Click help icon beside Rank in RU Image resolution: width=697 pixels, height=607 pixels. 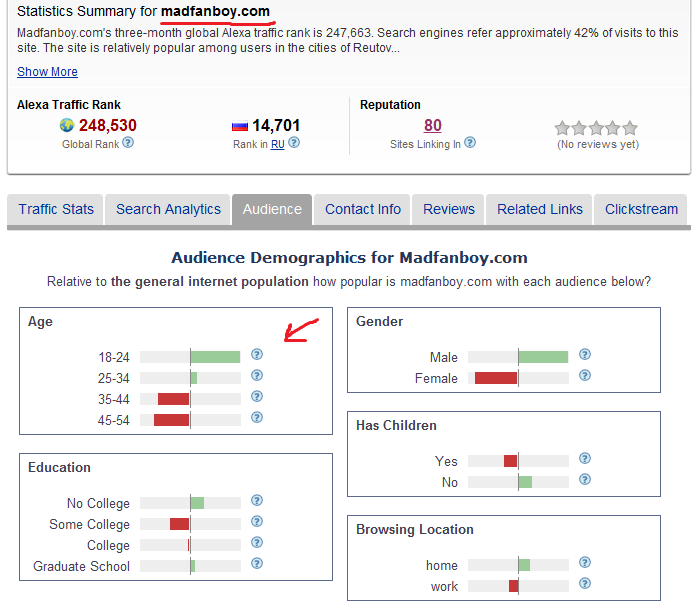coord(293,143)
